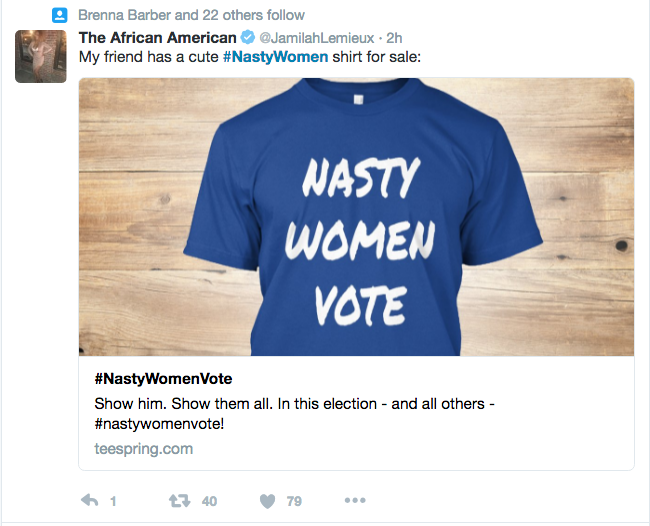Click the Brenna Barber and 22 others follow text
This screenshot has height=526, width=650.
pos(192,15)
